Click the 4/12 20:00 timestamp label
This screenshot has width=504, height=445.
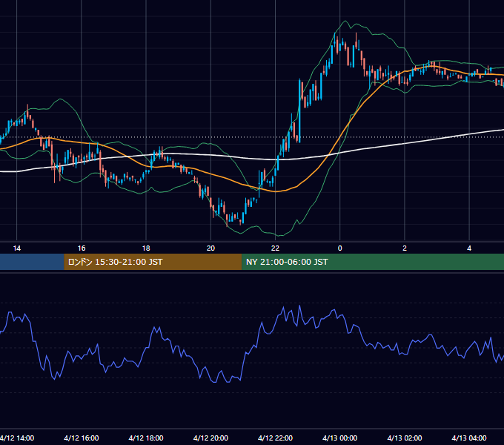(210, 438)
